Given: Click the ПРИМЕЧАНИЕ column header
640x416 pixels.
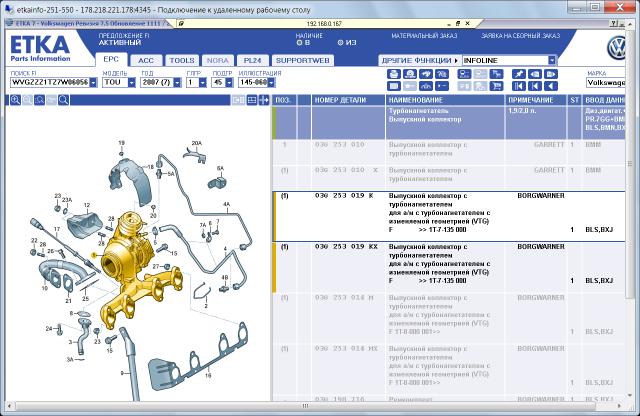Looking at the screenshot, I should tap(536, 100).
